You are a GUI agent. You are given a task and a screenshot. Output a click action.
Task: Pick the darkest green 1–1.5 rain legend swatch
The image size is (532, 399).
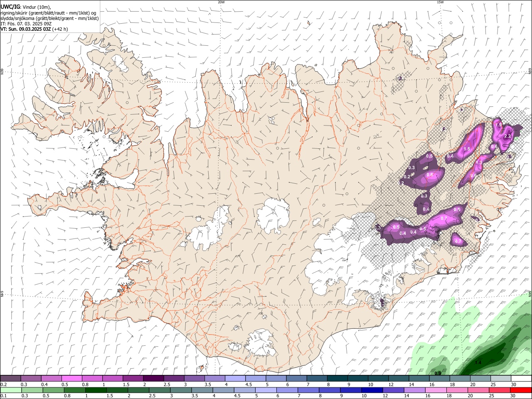click(96, 390)
